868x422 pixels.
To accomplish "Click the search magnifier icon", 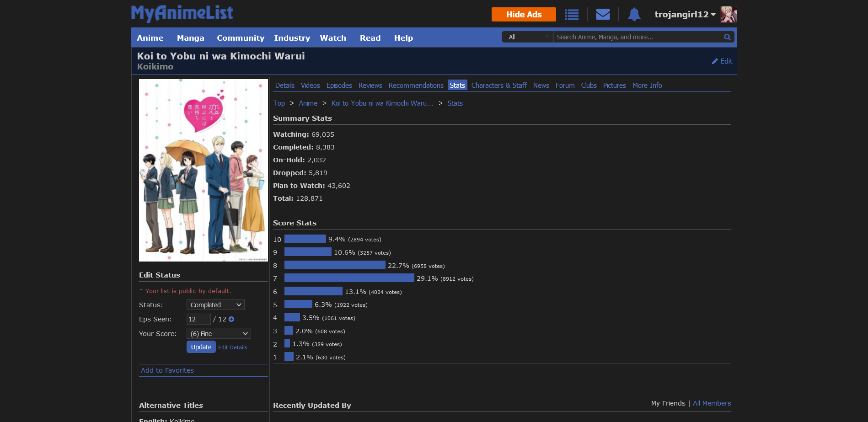I will [x=727, y=37].
